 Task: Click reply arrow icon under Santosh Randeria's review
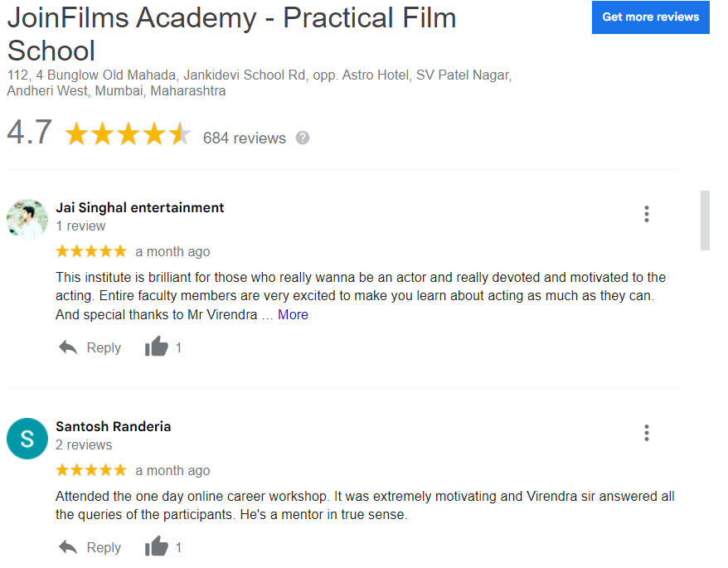pos(68,547)
